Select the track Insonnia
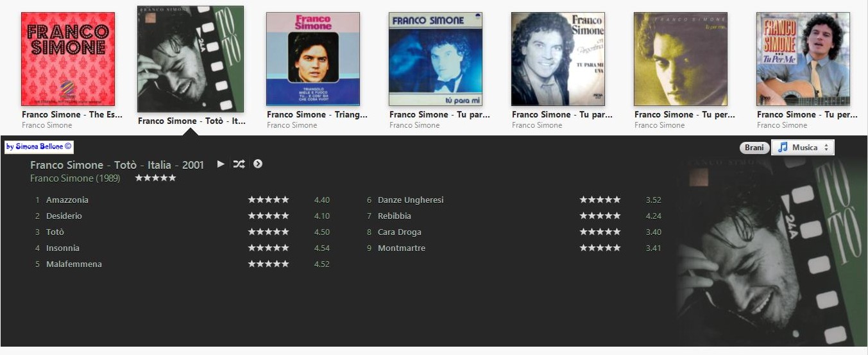Image resolution: width=868 pixels, height=355 pixels. pyautogui.click(x=63, y=248)
